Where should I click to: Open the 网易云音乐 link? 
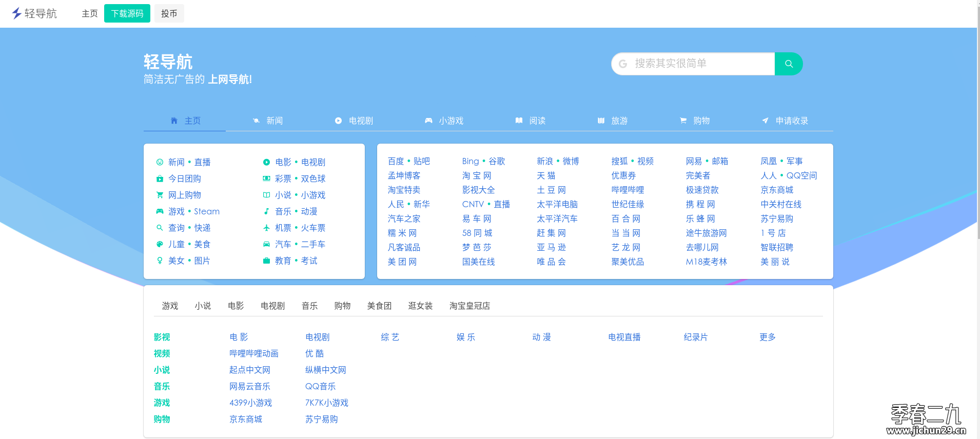250,386
